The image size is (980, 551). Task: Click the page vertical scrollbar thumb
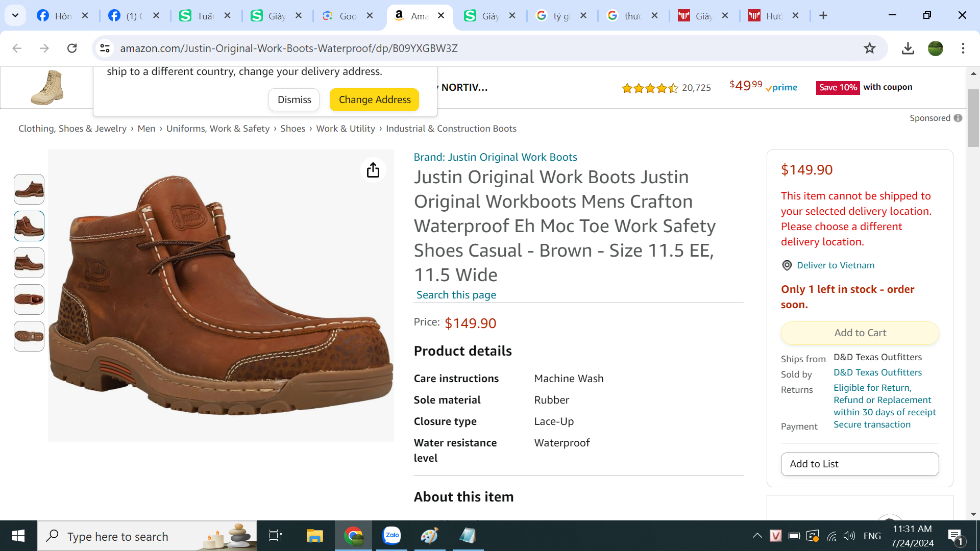click(973, 117)
